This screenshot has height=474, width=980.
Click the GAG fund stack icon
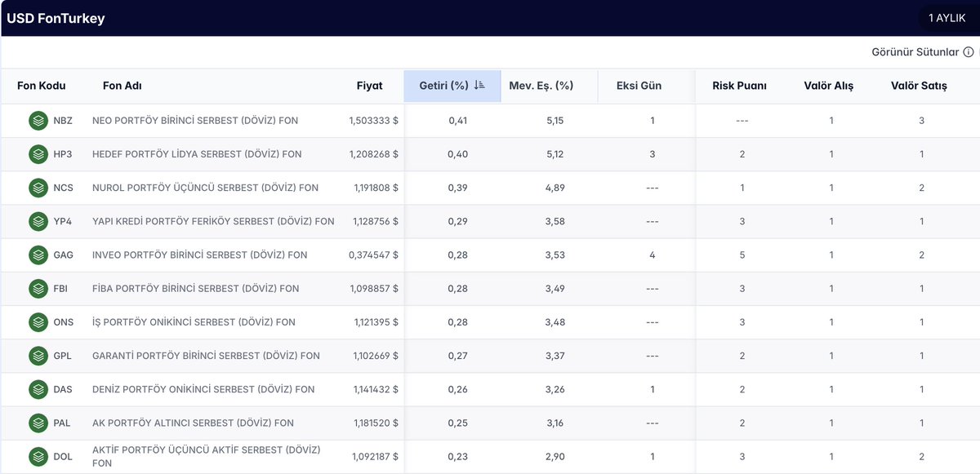click(38, 255)
